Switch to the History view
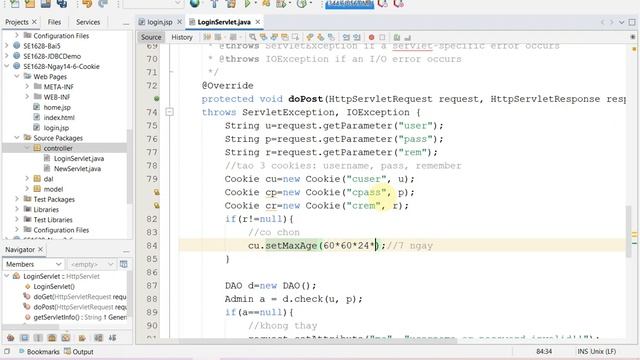The width and height of the screenshot is (640, 360). [x=182, y=37]
